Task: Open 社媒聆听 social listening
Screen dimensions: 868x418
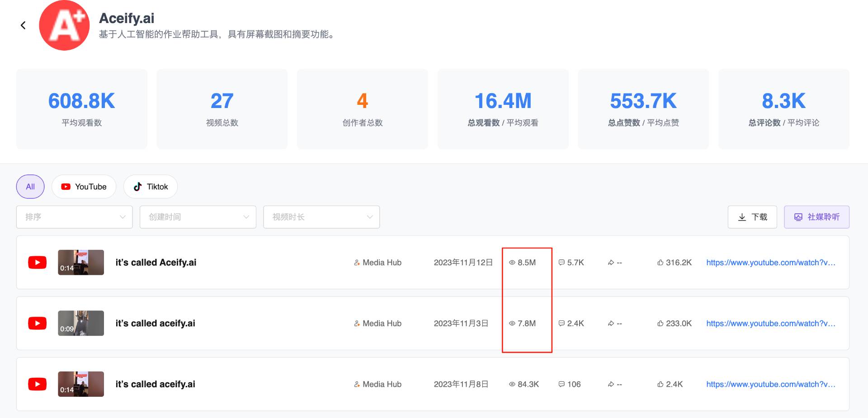Action: coord(816,217)
